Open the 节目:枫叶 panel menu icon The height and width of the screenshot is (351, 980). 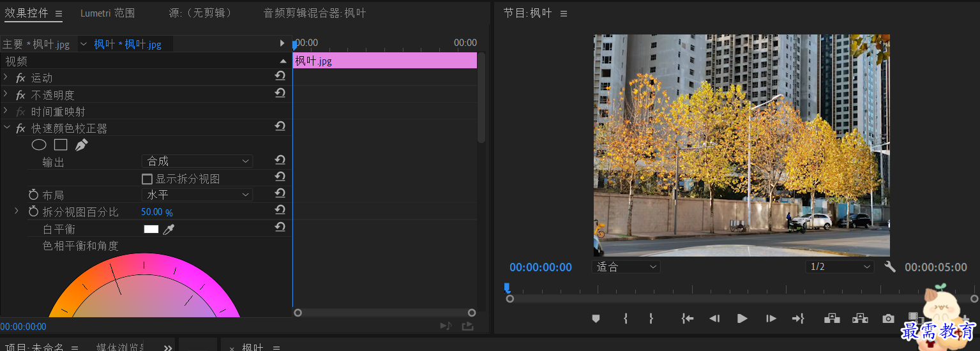(x=563, y=13)
